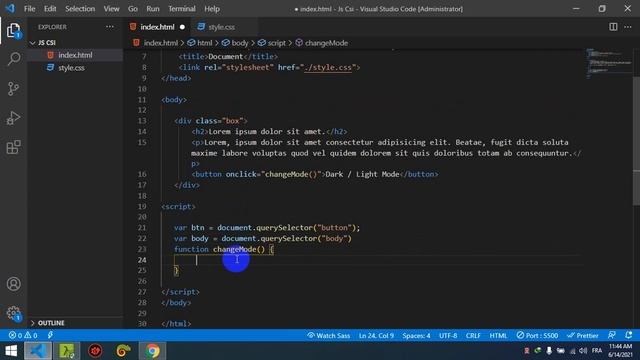This screenshot has width=640, height=360.
Task: Click the split editor right icon
Action: click(x=613, y=27)
